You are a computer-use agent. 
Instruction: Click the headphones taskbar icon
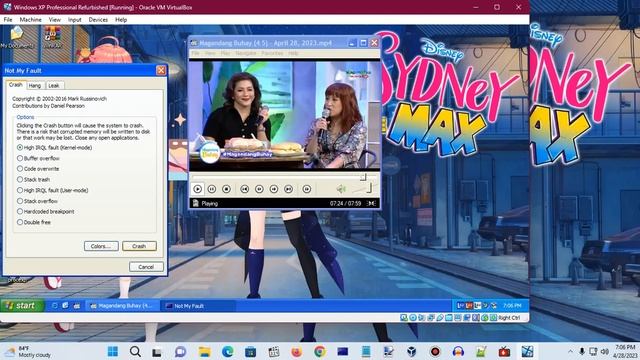tap(458, 351)
